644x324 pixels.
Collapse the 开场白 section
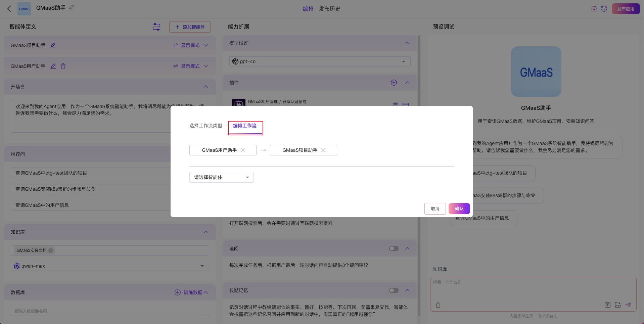tap(206, 87)
